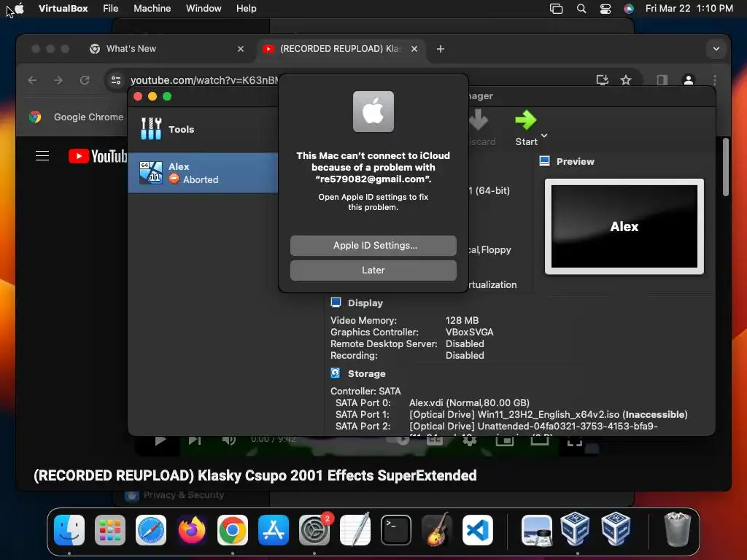Open Safari from the Dock

pyautogui.click(x=151, y=530)
